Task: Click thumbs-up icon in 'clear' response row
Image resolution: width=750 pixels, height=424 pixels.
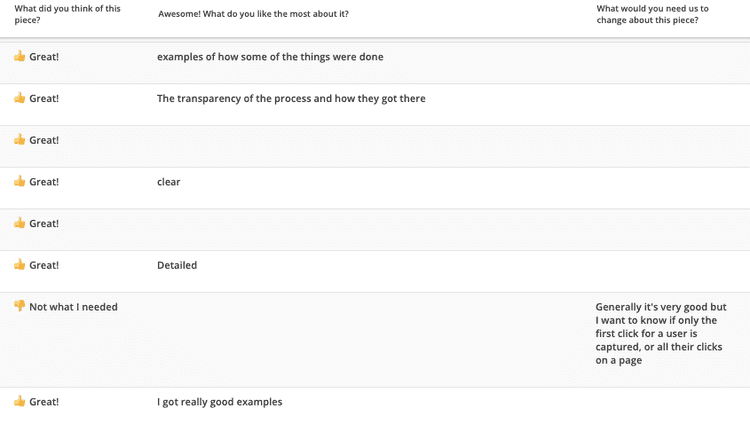Action: [20, 181]
